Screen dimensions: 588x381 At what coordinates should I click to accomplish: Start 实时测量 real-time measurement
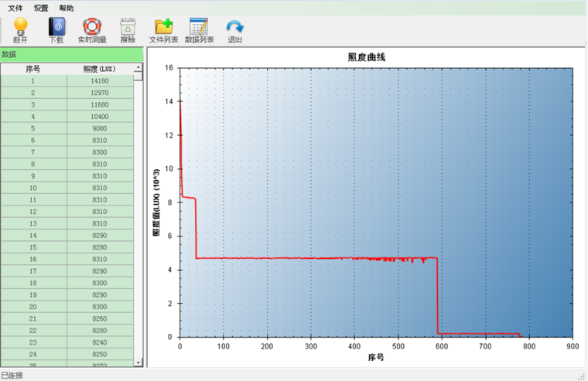(x=92, y=28)
